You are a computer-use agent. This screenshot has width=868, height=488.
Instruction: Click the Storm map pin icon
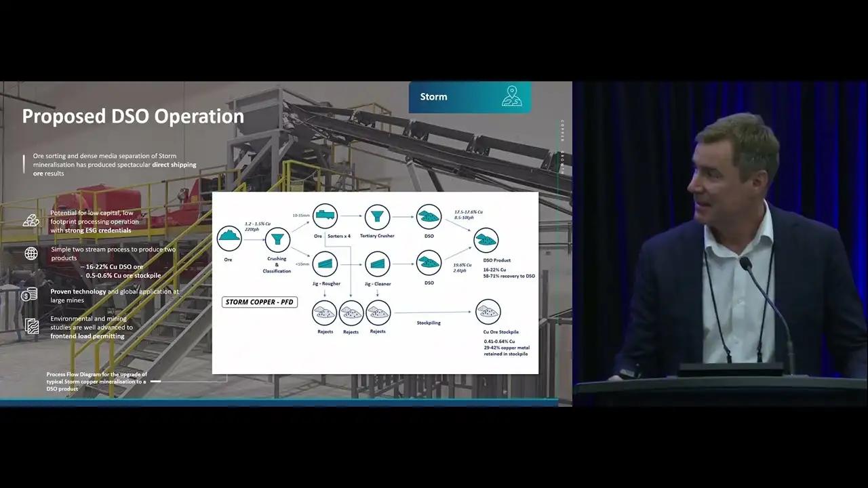coord(512,96)
